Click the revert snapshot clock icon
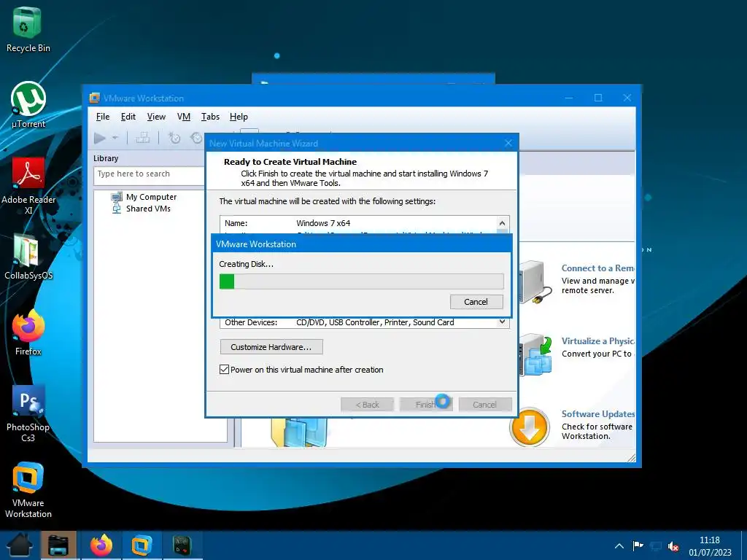This screenshot has width=747, height=560. (196, 138)
